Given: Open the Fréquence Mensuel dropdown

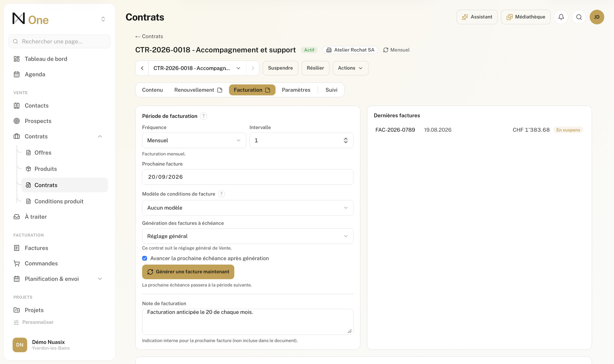Looking at the screenshot, I should pyautogui.click(x=194, y=140).
